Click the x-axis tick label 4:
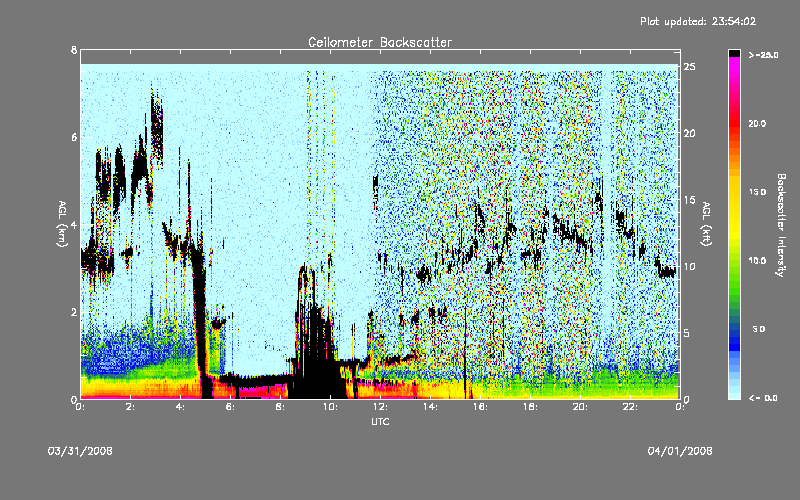The width and height of the screenshot is (800, 500). (181, 407)
